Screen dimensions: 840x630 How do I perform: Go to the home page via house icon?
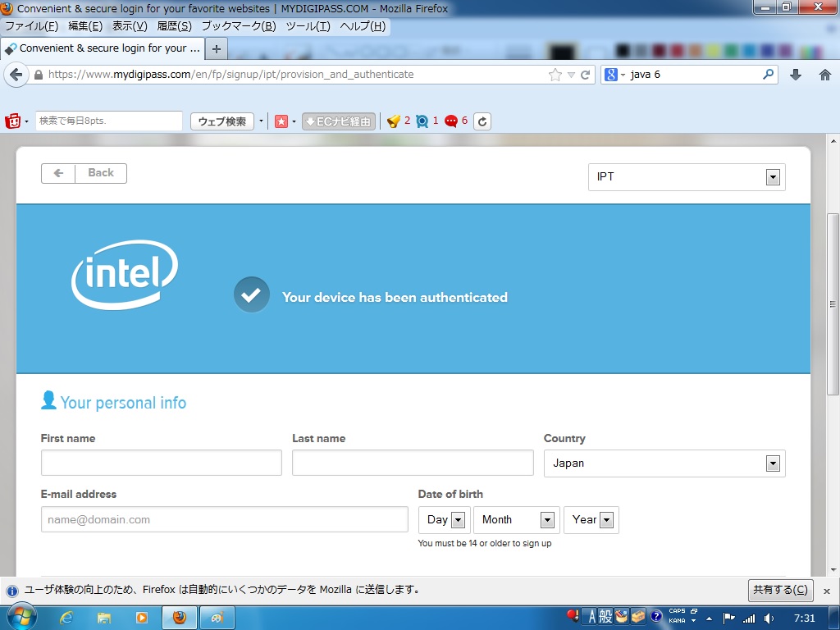click(x=825, y=75)
